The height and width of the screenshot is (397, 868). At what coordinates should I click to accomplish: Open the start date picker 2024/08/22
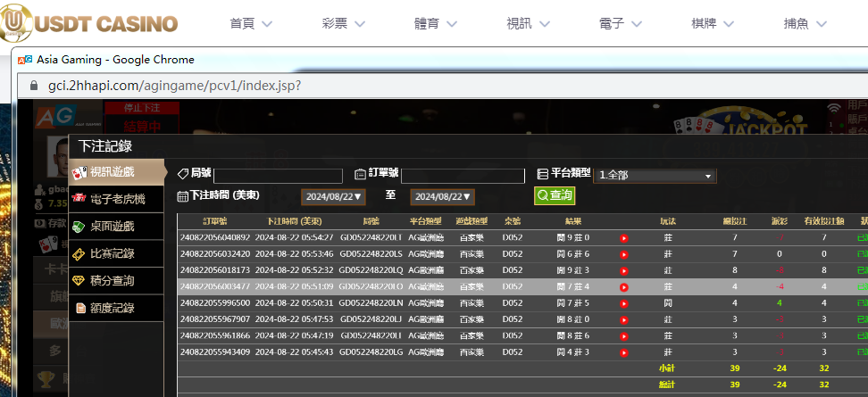click(x=333, y=196)
